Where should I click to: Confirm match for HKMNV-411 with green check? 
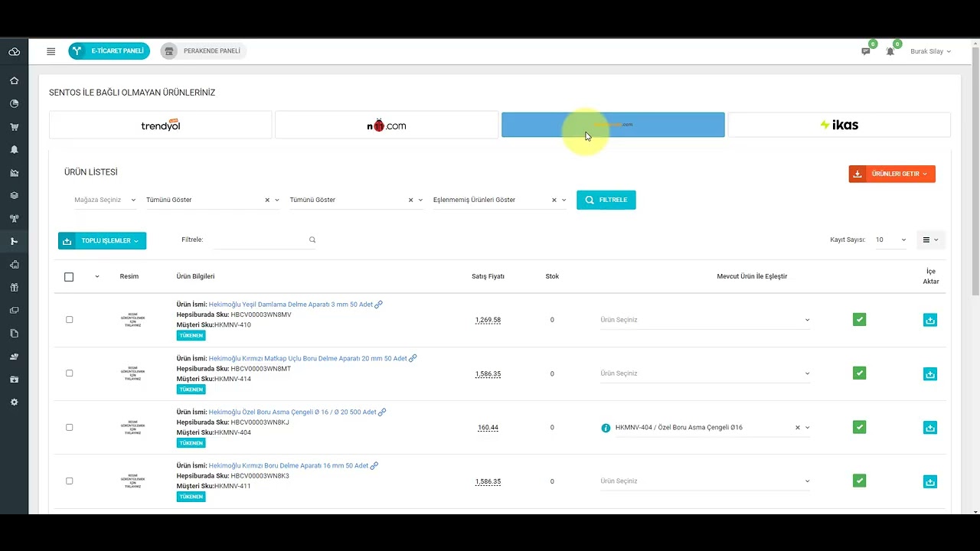[x=859, y=481]
